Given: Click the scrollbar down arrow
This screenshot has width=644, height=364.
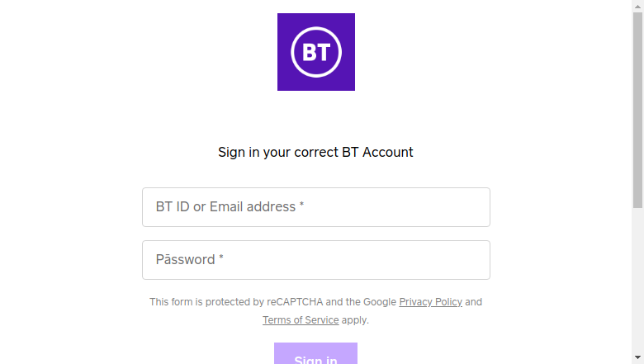Looking at the screenshot, I should [637, 357].
